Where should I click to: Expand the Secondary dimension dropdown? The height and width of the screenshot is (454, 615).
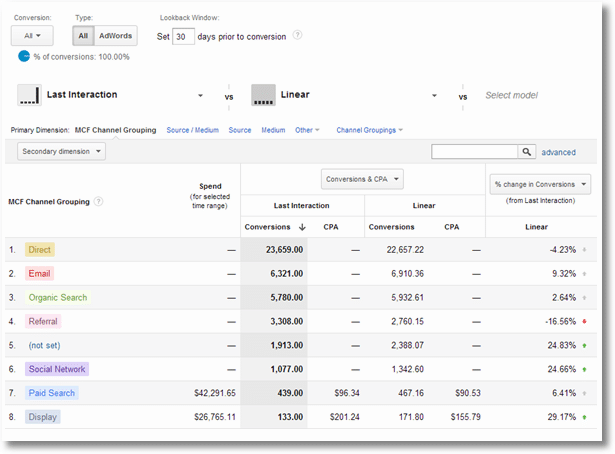(x=61, y=152)
